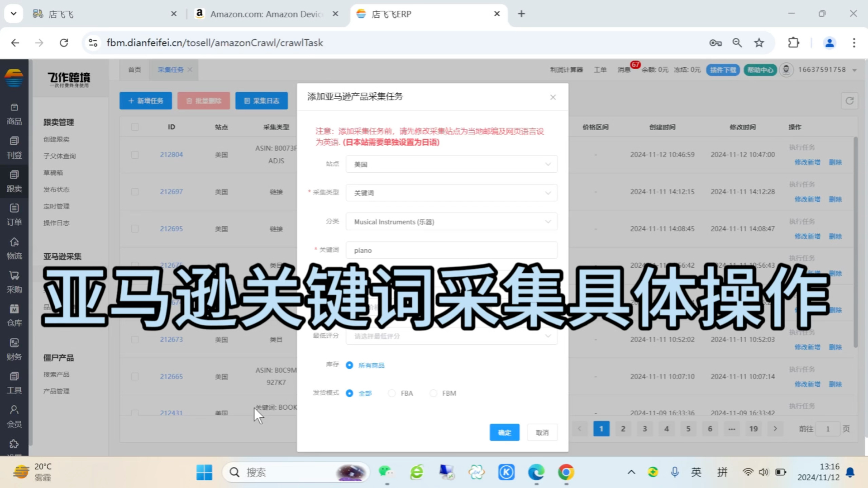
Task: Click the 帮助中心 button
Action: (760, 70)
